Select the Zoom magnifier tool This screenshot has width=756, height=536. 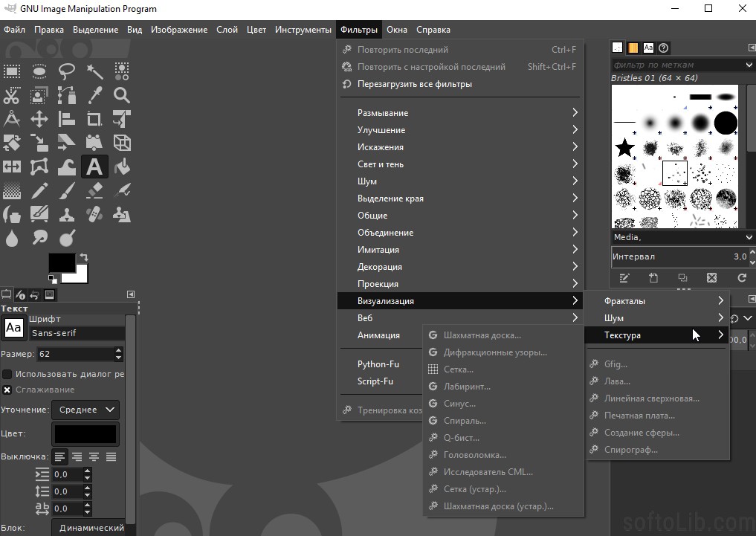121,95
